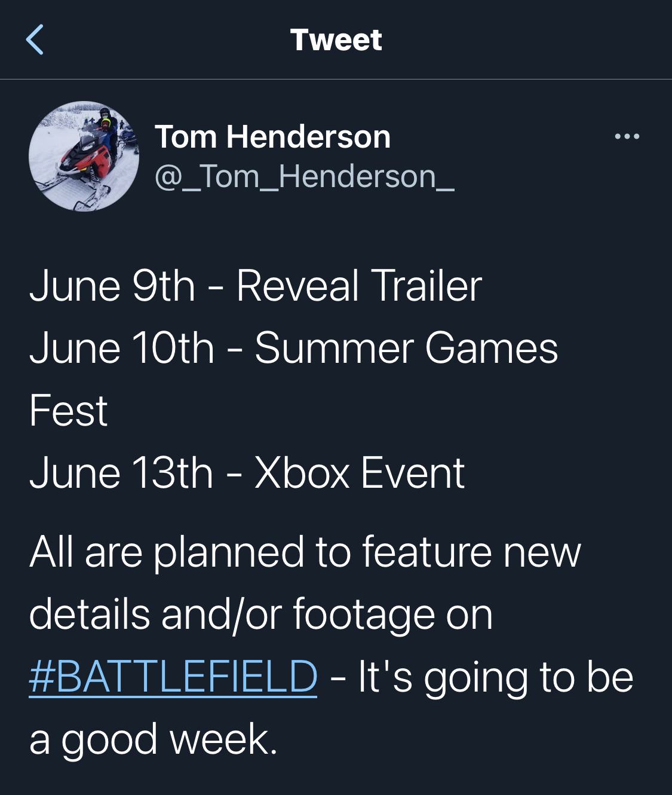Tap the details and/or footage on line
The image size is (672, 795).
pos(261,614)
